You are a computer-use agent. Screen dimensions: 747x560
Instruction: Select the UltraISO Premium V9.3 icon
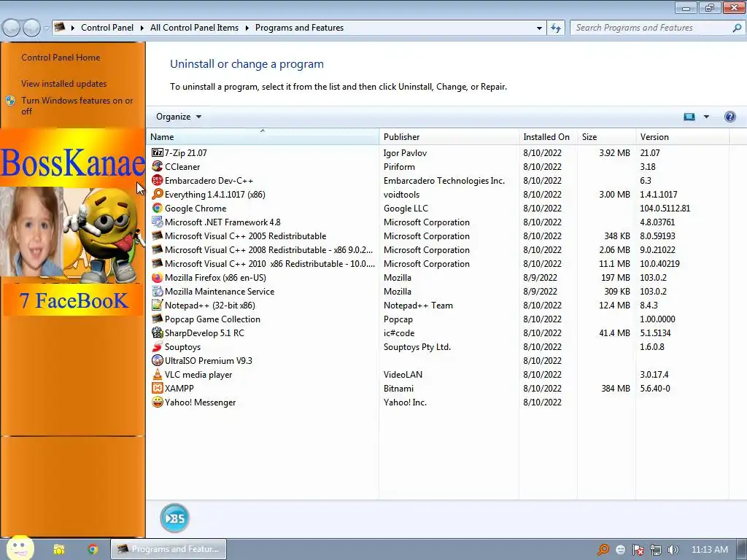coord(158,360)
